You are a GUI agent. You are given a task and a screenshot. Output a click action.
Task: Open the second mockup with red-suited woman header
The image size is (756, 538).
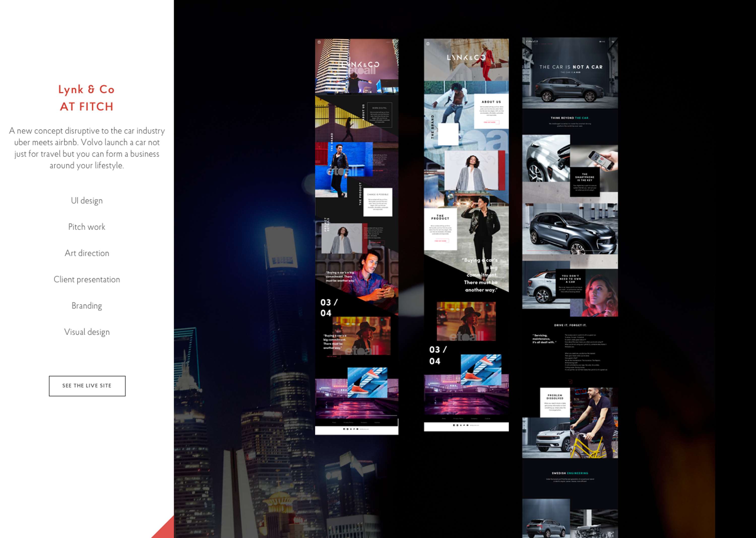[x=466, y=235]
